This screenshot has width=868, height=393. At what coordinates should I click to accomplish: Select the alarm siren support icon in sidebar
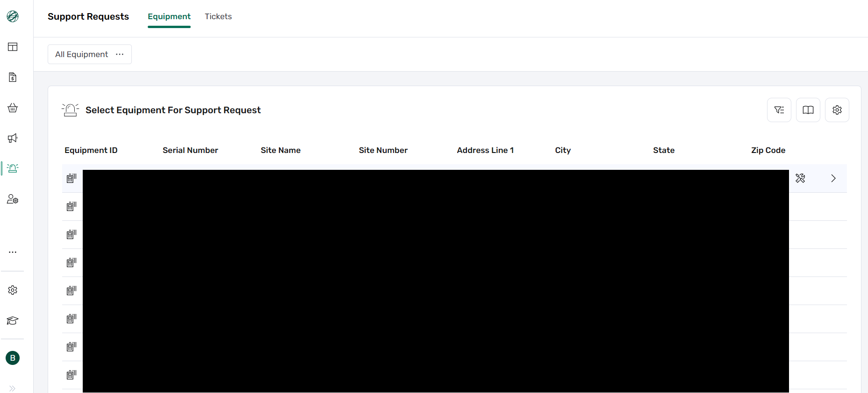click(13, 168)
